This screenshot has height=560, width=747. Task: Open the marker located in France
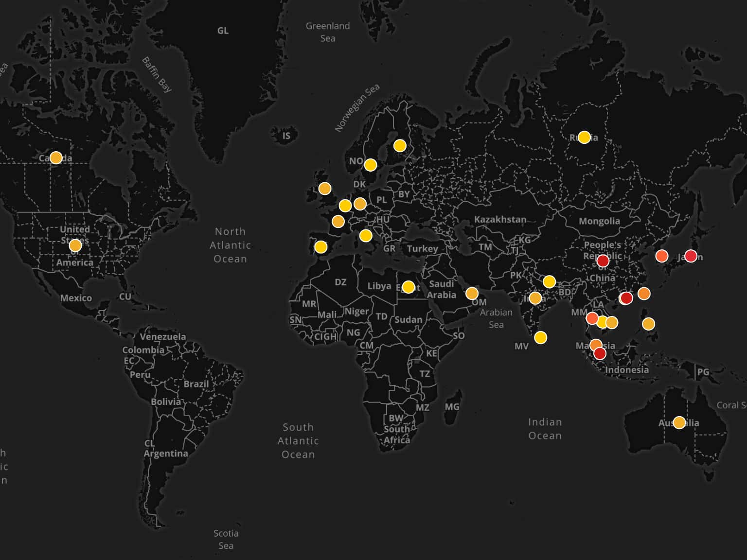pyautogui.click(x=338, y=222)
